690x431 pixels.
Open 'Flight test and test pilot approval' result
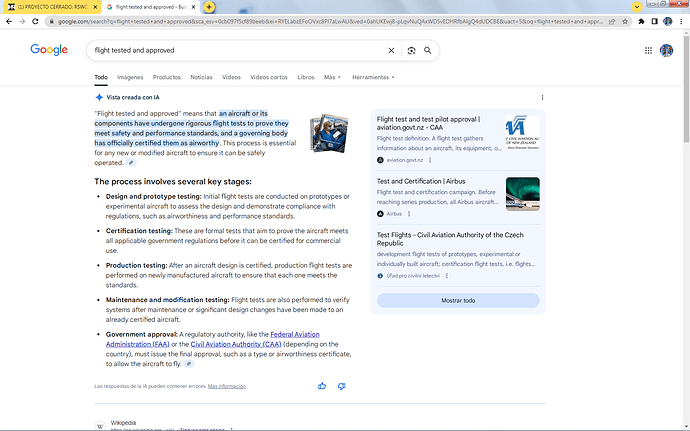click(x=428, y=123)
